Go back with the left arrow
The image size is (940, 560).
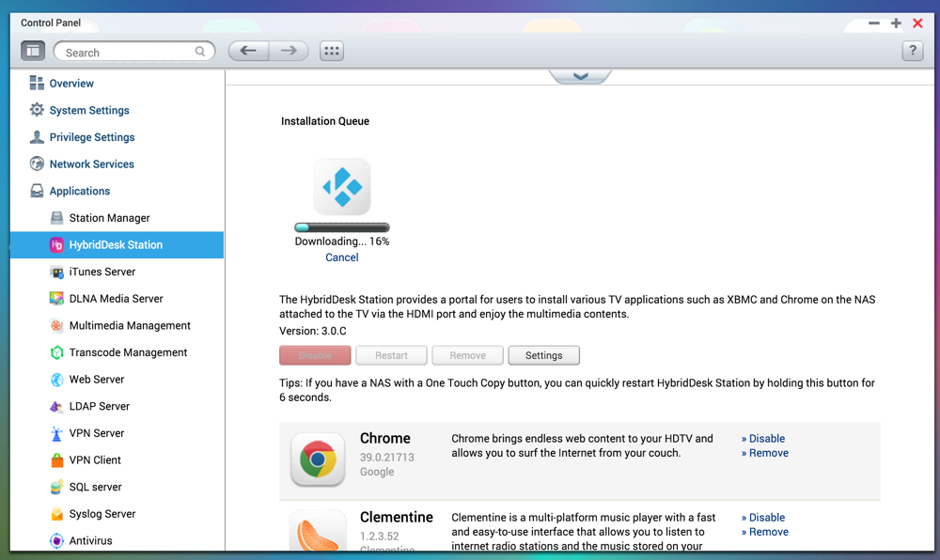click(x=248, y=51)
